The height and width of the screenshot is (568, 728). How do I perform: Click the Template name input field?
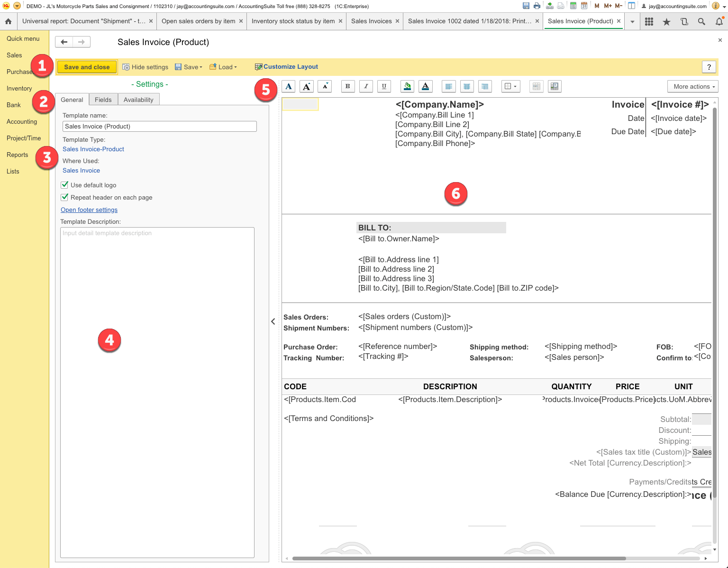point(159,126)
